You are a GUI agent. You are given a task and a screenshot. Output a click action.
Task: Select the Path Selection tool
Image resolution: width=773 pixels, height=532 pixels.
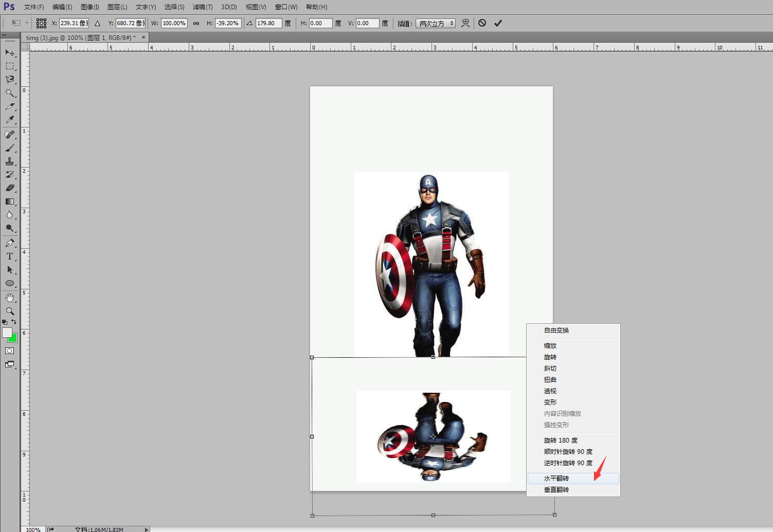tap(10, 269)
